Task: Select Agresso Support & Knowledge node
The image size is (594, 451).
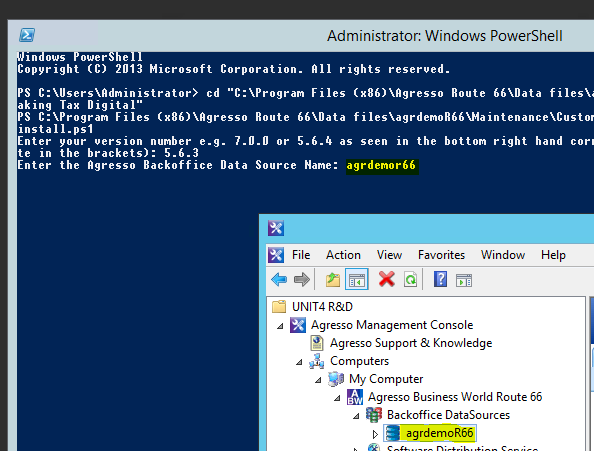Action: pyautogui.click(x=411, y=343)
